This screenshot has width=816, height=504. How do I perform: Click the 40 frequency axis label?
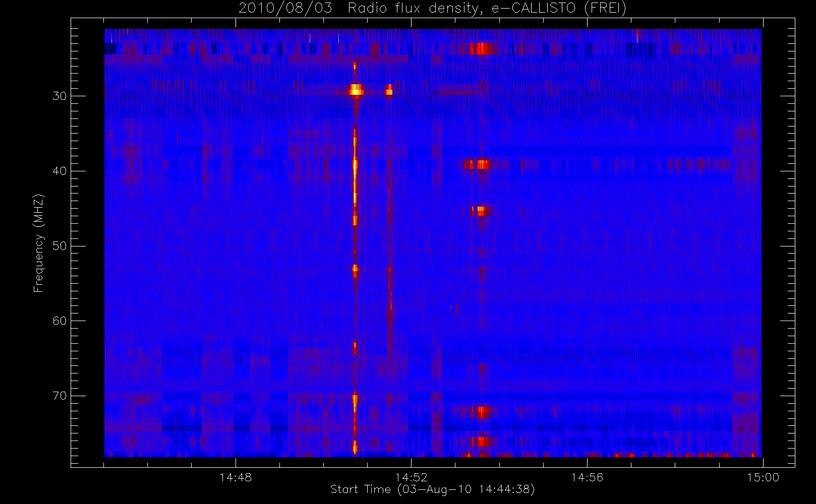pos(60,171)
